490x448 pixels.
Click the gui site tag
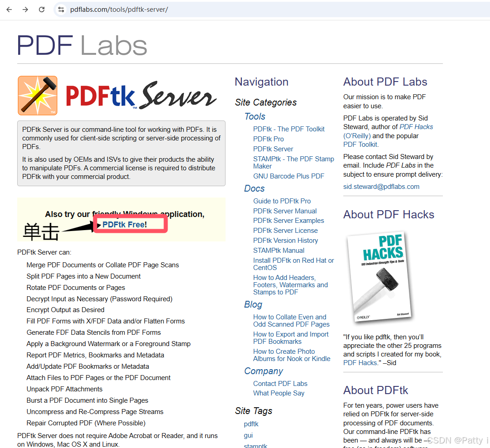point(248,435)
